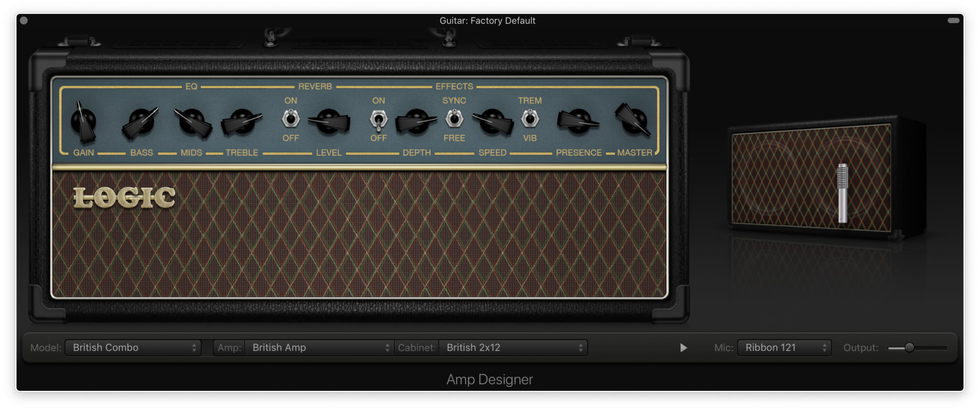Switch the Trem/Vib toggle
The image size is (980, 410).
[530, 119]
